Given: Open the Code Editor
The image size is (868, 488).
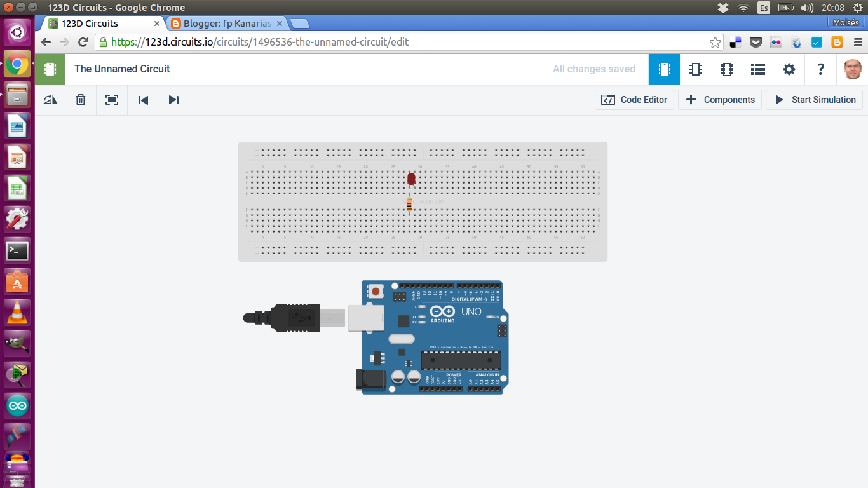Looking at the screenshot, I should coord(634,100).
